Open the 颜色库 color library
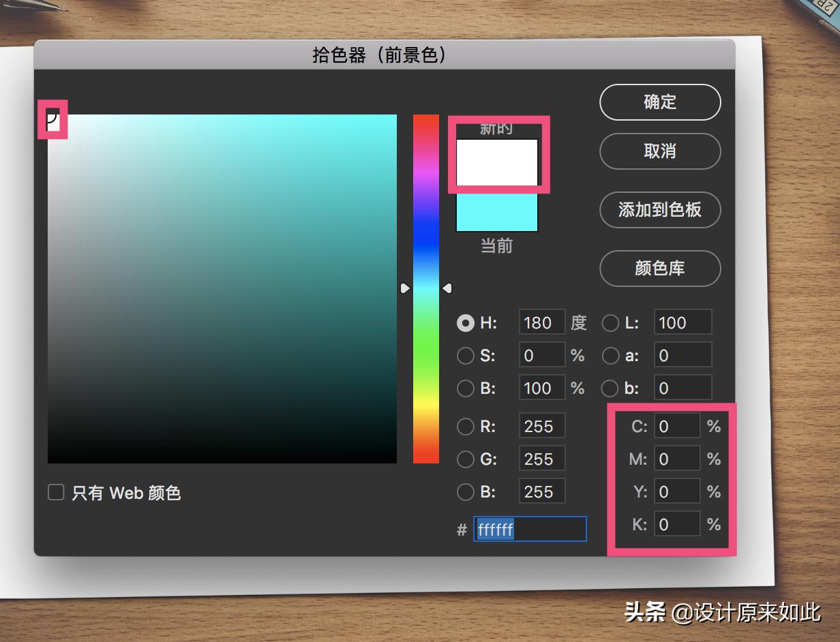This screenshot has height=642, width=840. coord(659,269)
